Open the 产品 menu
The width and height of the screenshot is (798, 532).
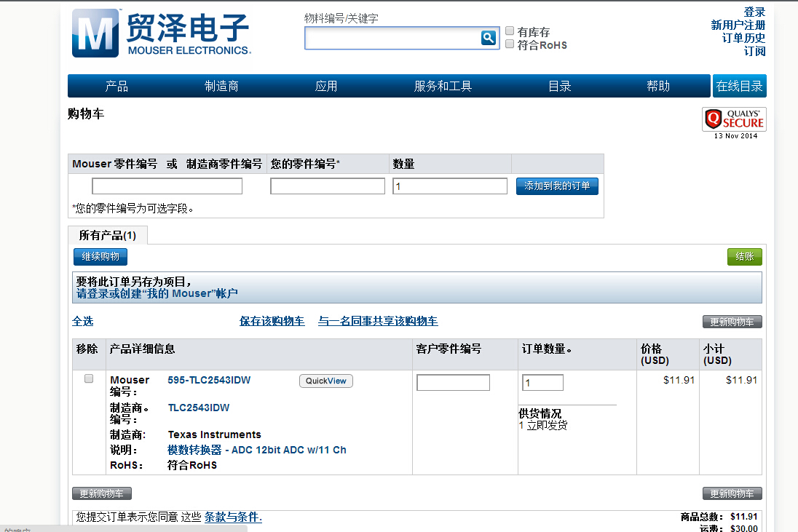(x=116, y=86)
